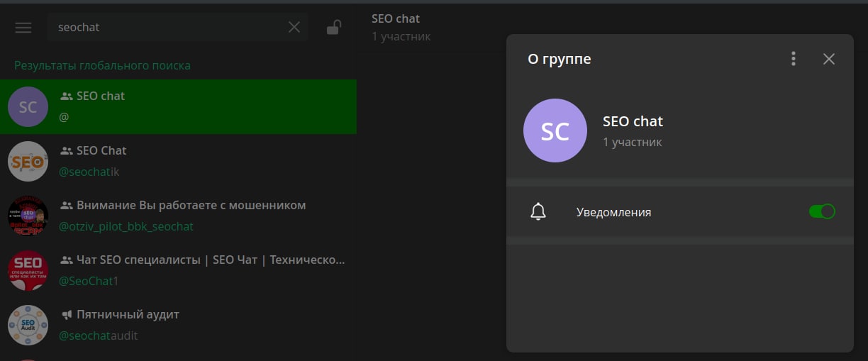The width and height of the screenshot is (868, 361).
Task: Click the SEO Audit channel avatar
Action: (x=28, y=325)
